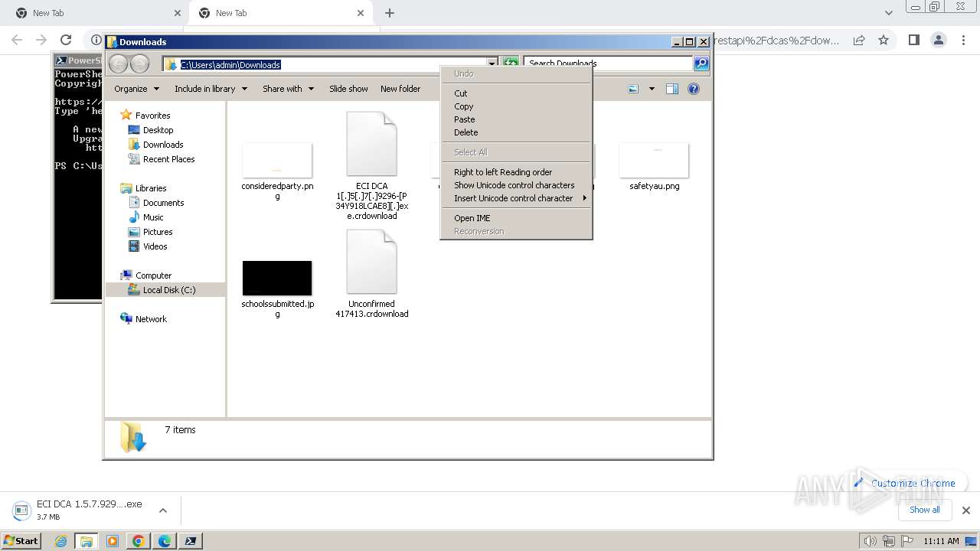980x551 pixels.
Task: Click the refresh button beside address bar
Action: (x=511, y=64)
